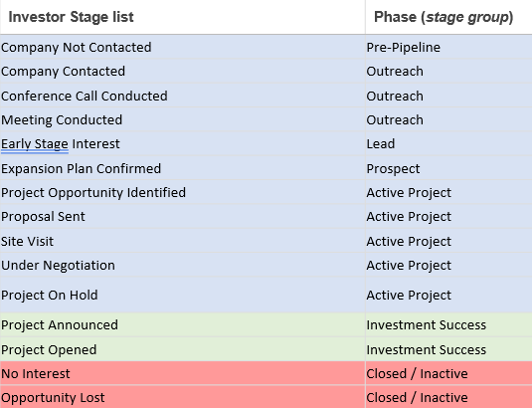Click the Lead phase cell
Screen dimensions: 532x408
pyautogui.click(x=448, y=144)
